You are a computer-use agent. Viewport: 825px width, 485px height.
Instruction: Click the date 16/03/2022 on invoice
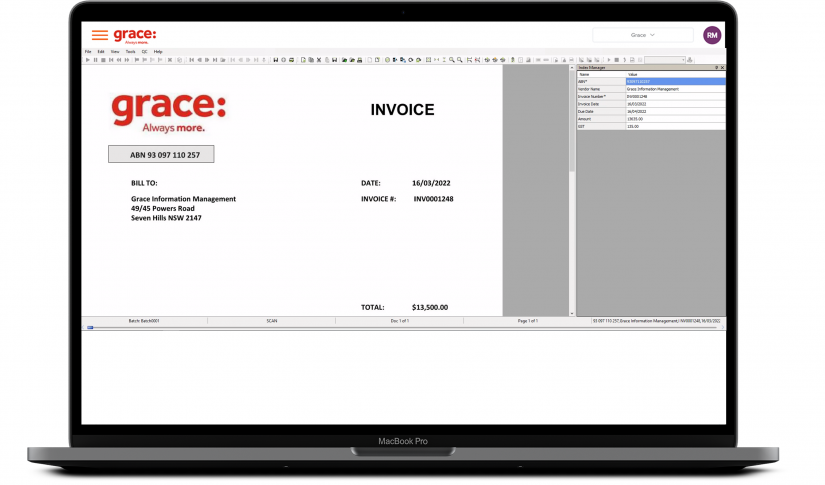point(431,183)
